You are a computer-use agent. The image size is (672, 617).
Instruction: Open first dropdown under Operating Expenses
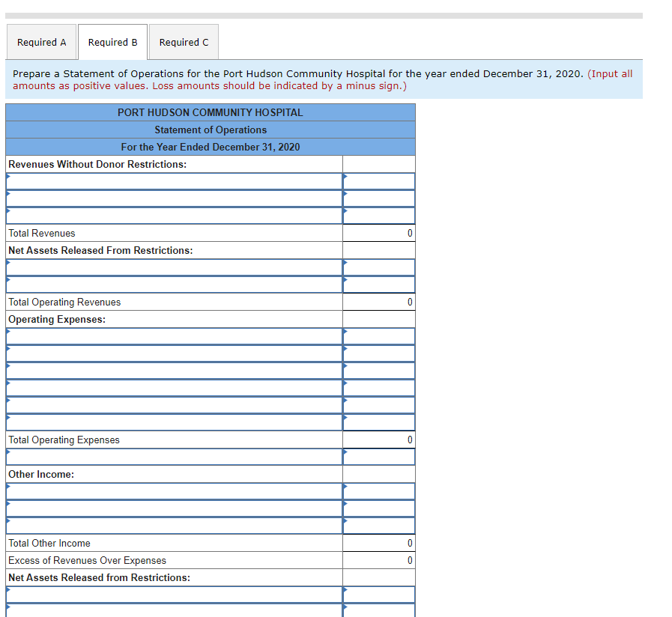coord(172,335)
